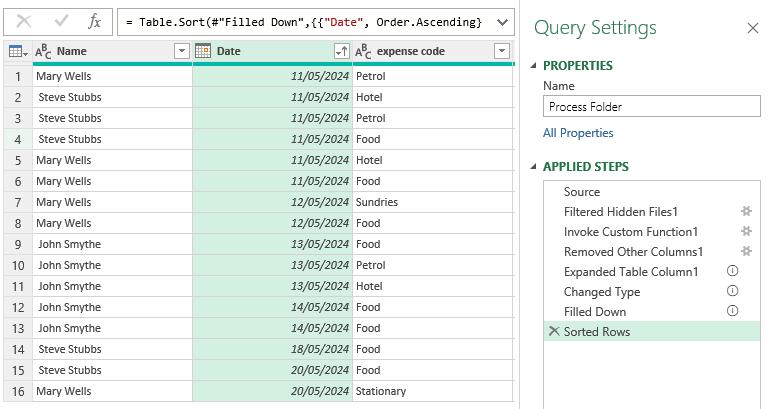Open the All Properties link
Image resolution: width=777 pixels, height=409 pixels.
[578, 133]
